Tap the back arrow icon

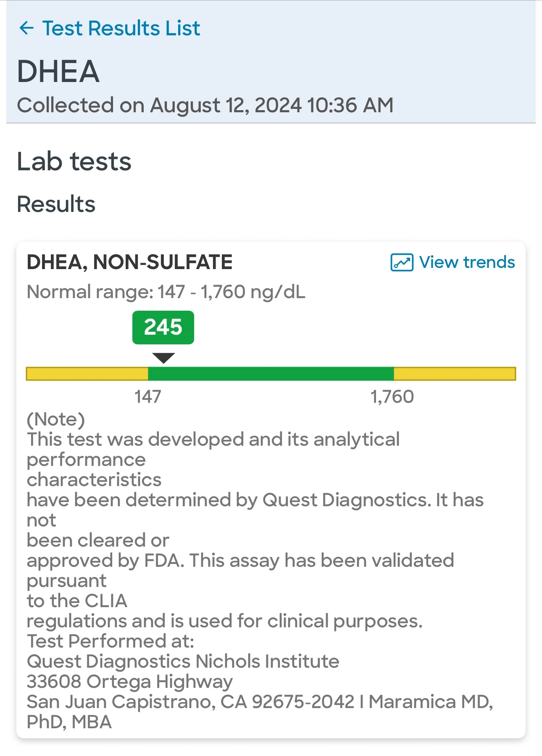[x=26, y=28]
